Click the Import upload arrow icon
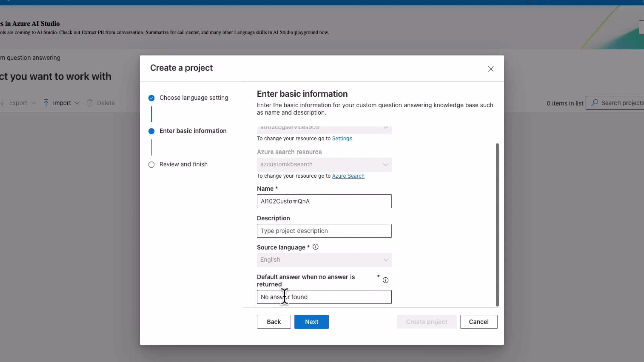The height and width of the screenshot is (362, 644). coord(47,103)
